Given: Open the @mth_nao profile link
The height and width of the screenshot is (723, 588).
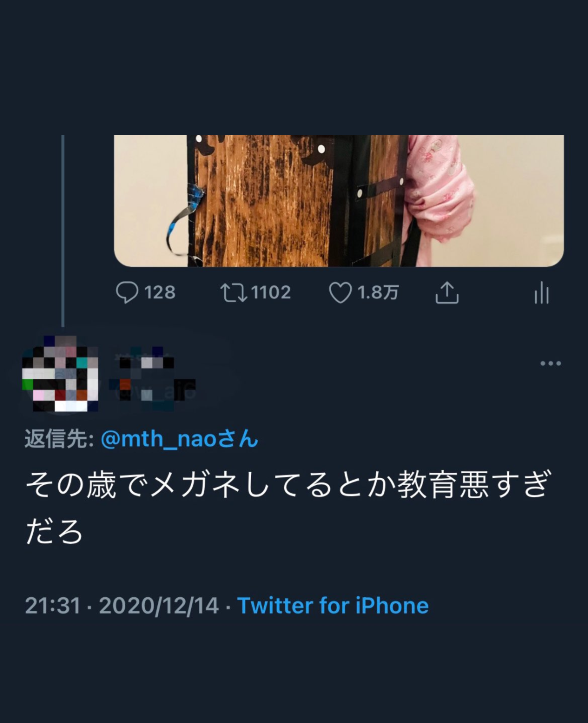Looking at the screenshot, I should tap(179, 439).
